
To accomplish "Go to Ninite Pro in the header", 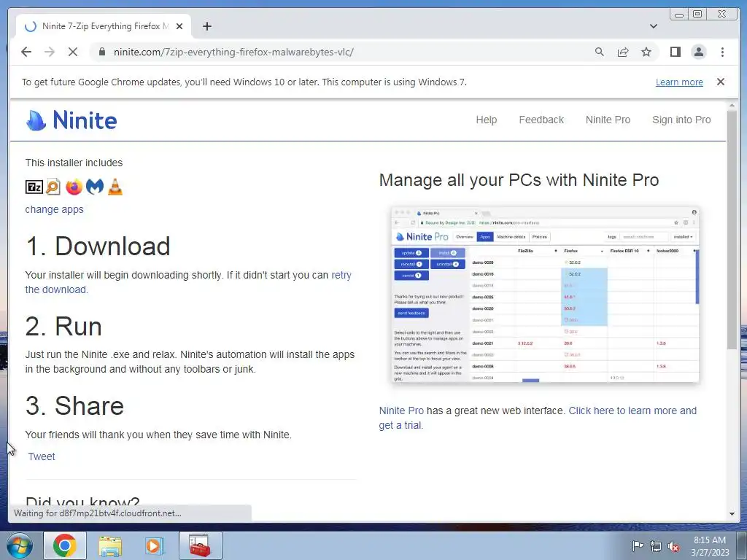I will click(x=608, y=120).
